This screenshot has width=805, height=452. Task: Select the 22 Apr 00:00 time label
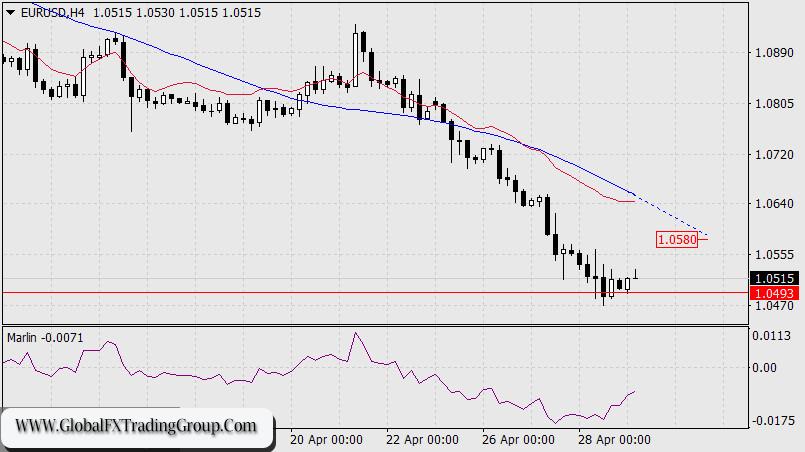[x=423, y=440]
